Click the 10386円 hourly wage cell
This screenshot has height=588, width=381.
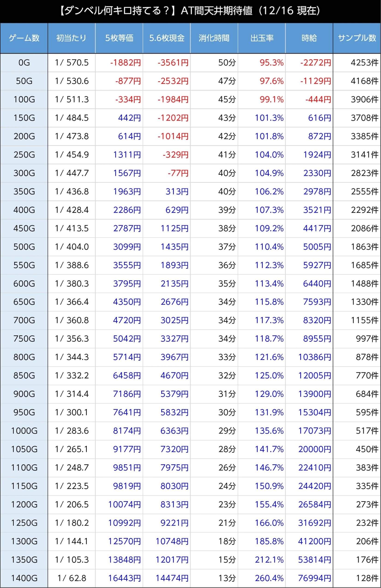[x=309, y=357]
